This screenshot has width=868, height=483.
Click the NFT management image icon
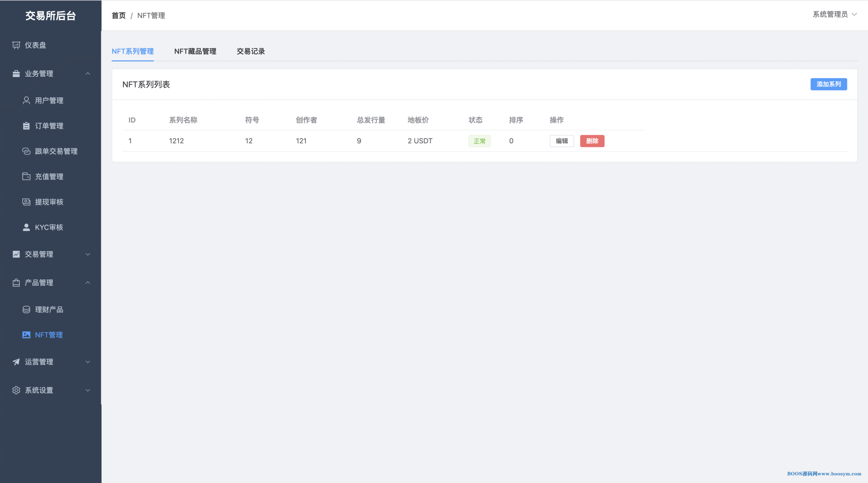(x=26, y=335)
